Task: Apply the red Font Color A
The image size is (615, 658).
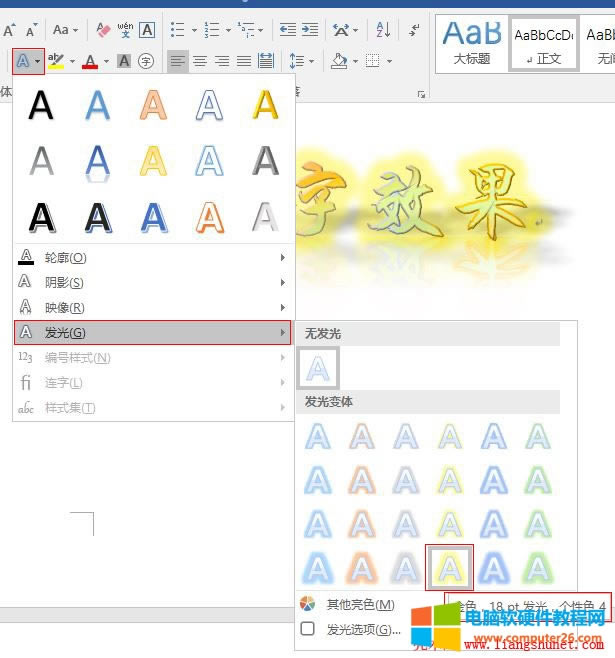Action: click(90, 61)
